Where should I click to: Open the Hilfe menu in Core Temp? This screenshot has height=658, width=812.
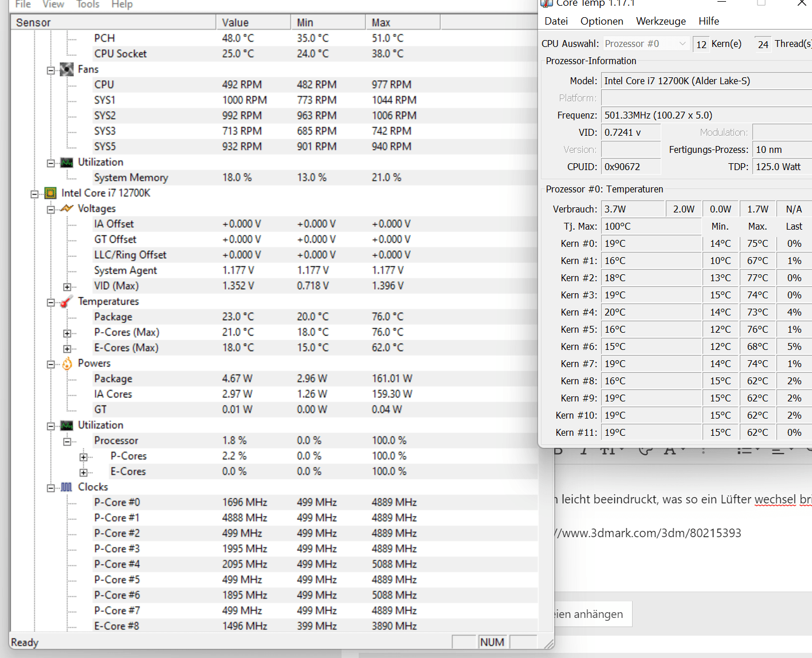coord(709,21)
